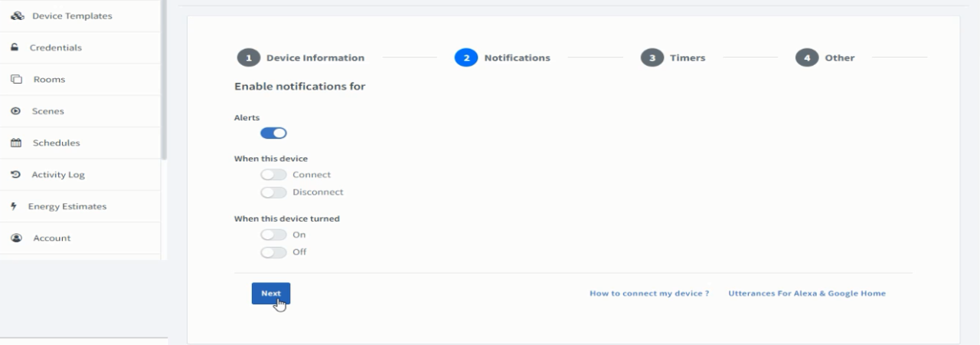Click the sidebar vertical scrollbar
The height and width of the screenshot is (345, 980).
pyautogui.click(x=164, y=79)
